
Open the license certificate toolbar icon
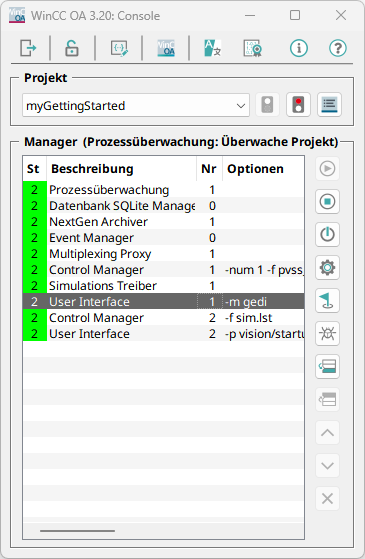click(253, 48)
